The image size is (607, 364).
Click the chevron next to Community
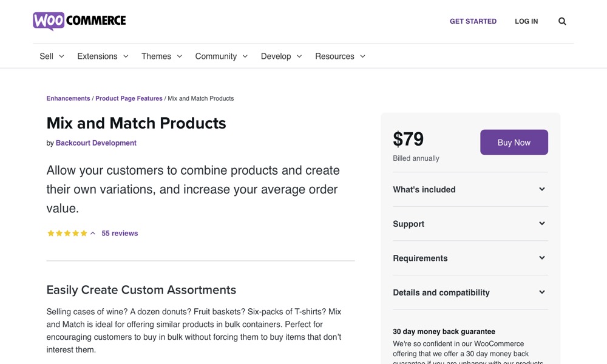click(x=245, y=56)
